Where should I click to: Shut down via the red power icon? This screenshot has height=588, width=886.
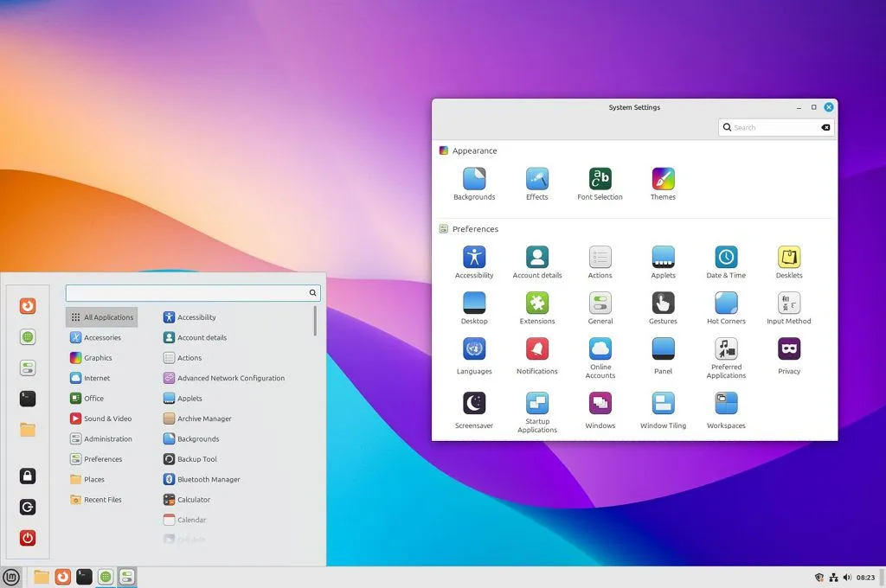click(x=27, y=537)
